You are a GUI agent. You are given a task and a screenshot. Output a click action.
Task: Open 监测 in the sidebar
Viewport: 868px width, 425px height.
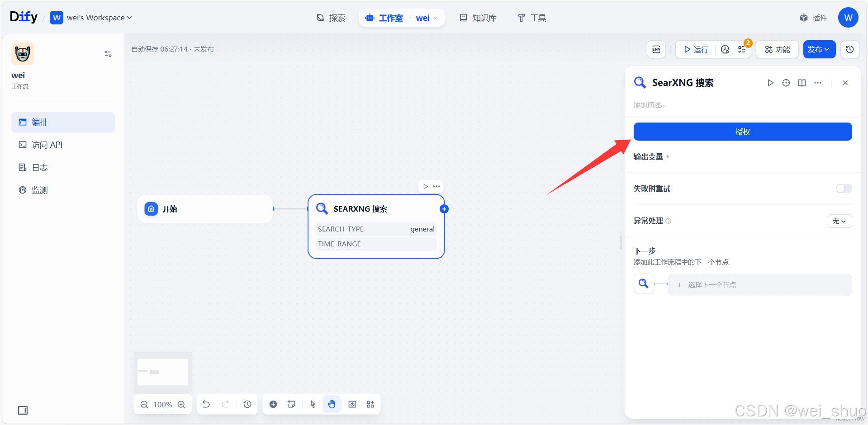(x=63, y=190)
